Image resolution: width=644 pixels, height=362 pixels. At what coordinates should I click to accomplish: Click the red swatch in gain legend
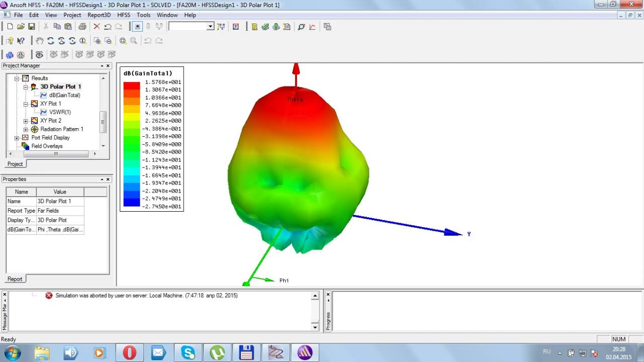point(131,85)
